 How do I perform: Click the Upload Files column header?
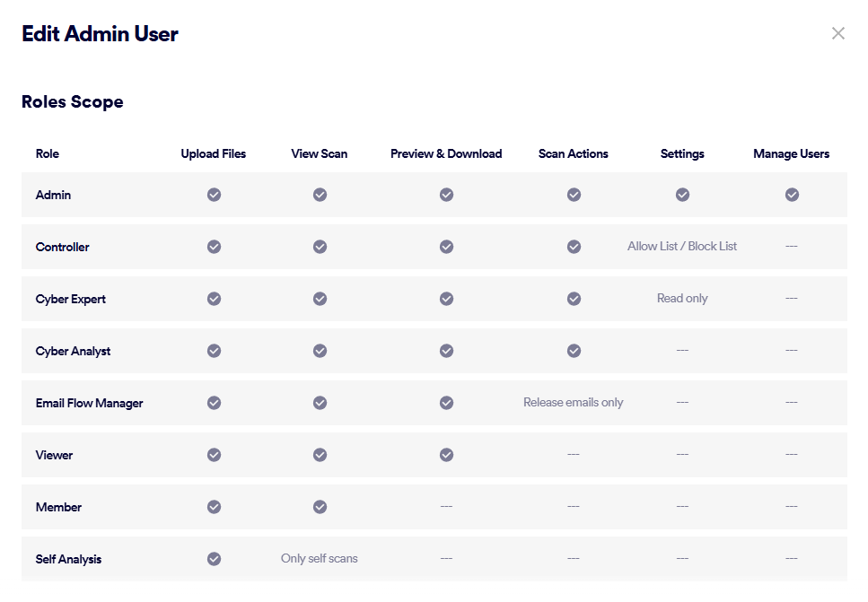point(213,153)
